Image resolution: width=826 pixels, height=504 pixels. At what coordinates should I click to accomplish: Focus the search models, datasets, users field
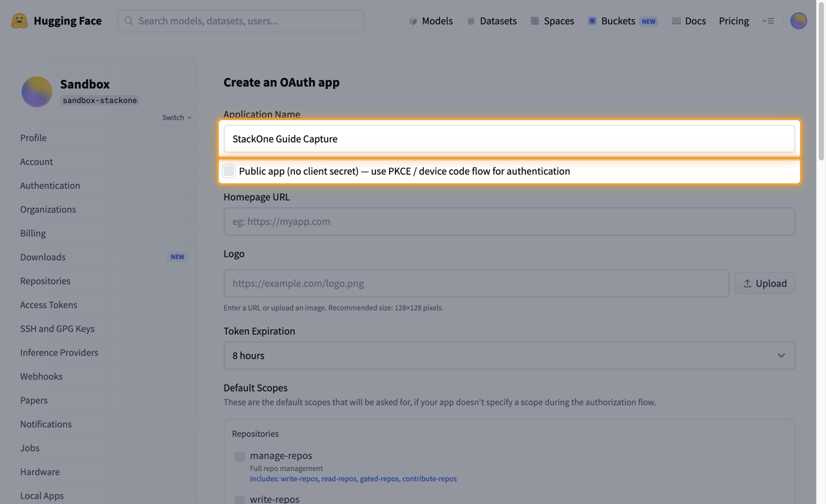point(241,21)
